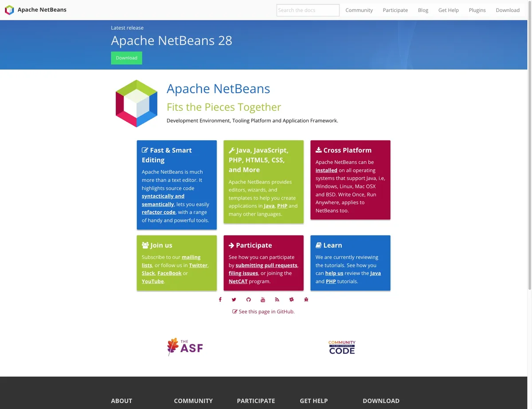Click the Fits the Pieces Together tagline
The width and height of the screenshot is (532, 409).
(224, 107)
